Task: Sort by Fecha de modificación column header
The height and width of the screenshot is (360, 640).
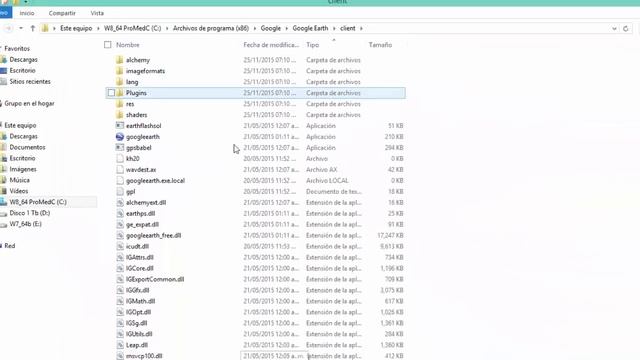Action: click(271, 45)
